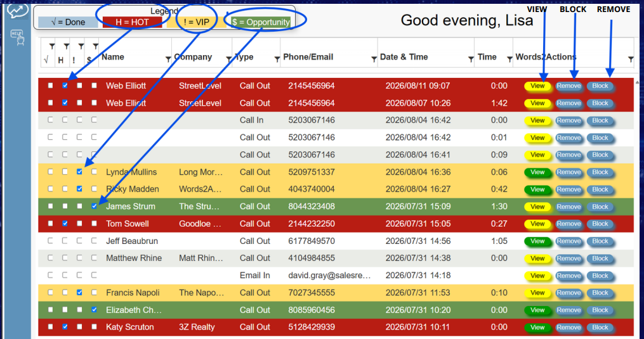Block the david.gray Email In sender

point(600,276)
